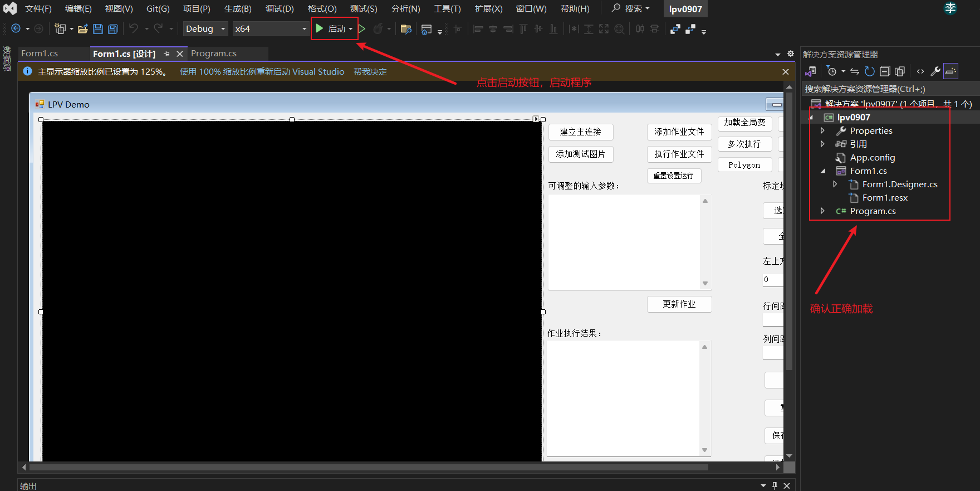The height and width of the screenshot is (491, 980).
Task: Select Form1.resx in Solution Explorer
Action: pyautogui.click(x=885, y=198)
